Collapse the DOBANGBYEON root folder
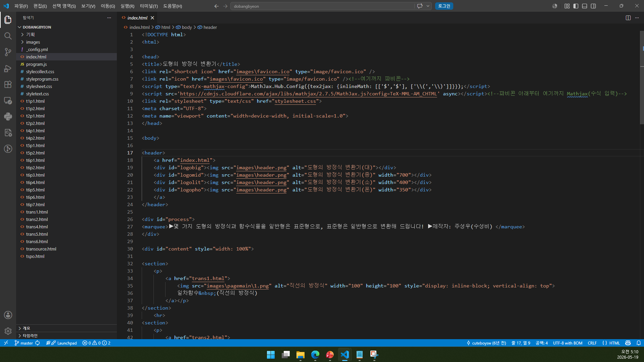The height and width of the screenshot is (362, 644). click(67, 27)
